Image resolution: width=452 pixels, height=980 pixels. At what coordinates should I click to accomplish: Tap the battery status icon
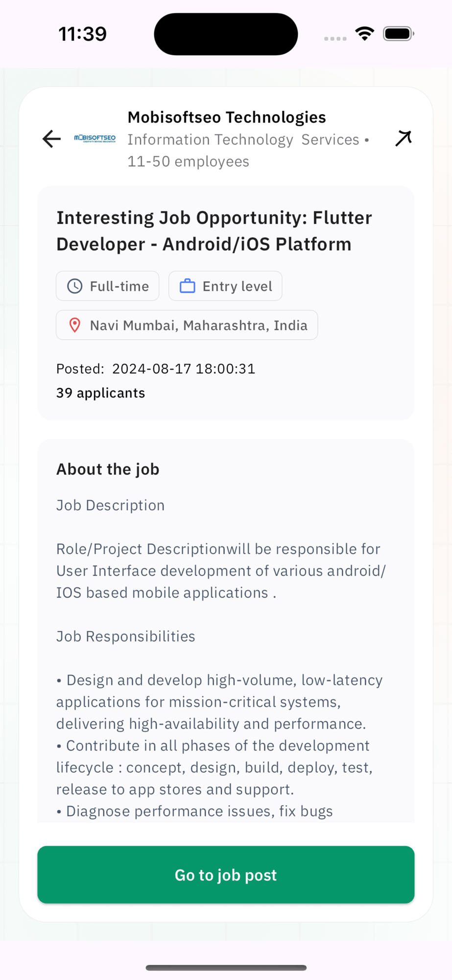tap(399, 34)
